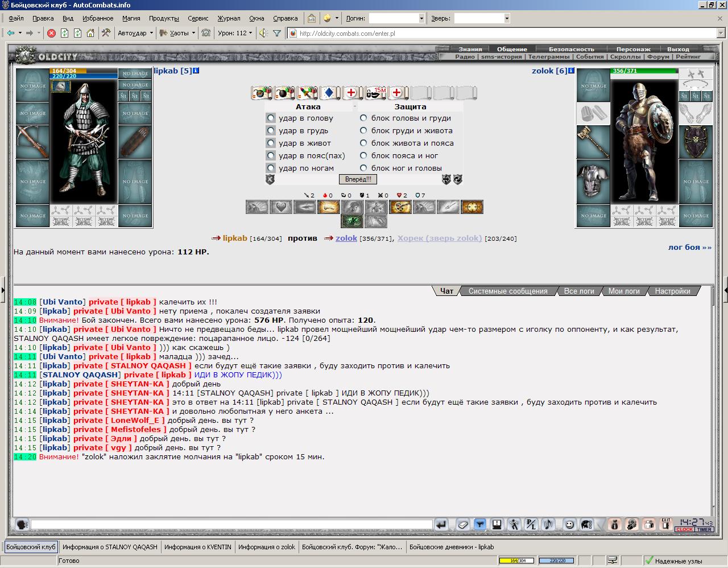728x568 pixels.
Task: Select defense 'блок живота и пояса'
Action: tap(363, 143)
